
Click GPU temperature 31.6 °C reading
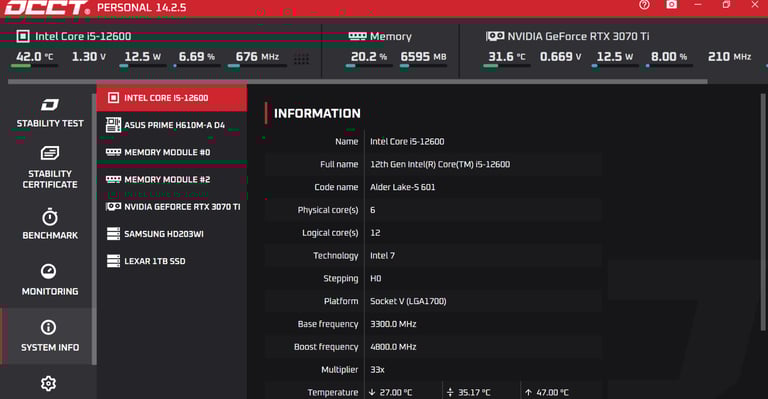coord(507,57)
